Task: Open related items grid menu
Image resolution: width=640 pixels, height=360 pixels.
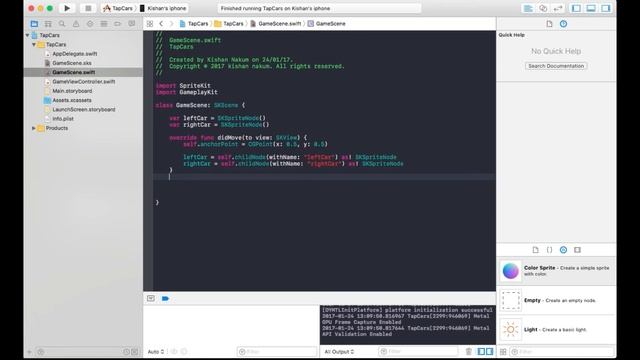Action: 150,24
